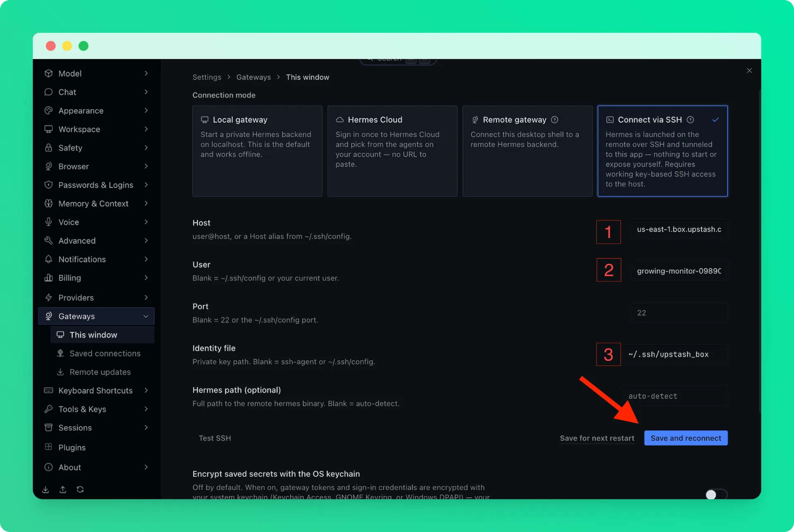
Task: Click the User input field
Action: pyautogui.click(x=679, y=271)
